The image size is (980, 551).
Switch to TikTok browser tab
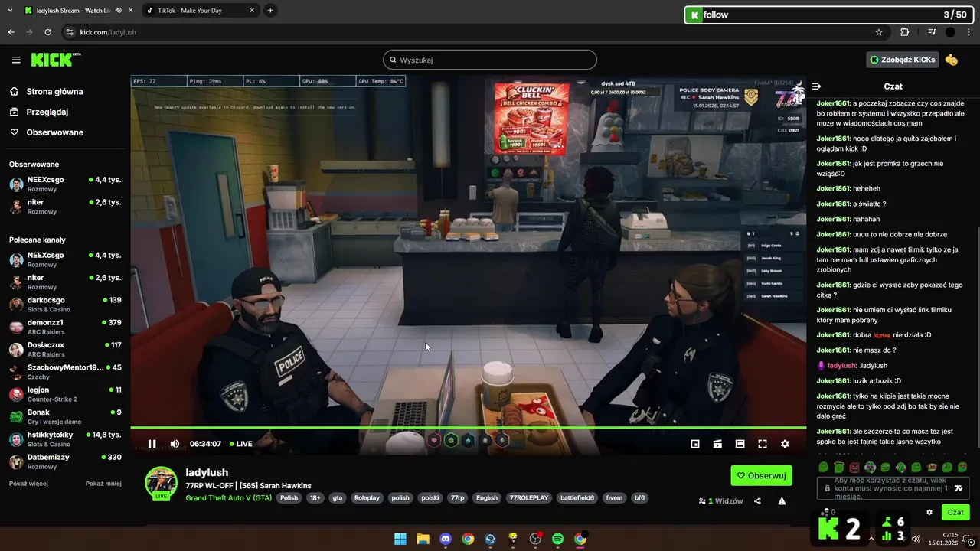coord(199,11)
